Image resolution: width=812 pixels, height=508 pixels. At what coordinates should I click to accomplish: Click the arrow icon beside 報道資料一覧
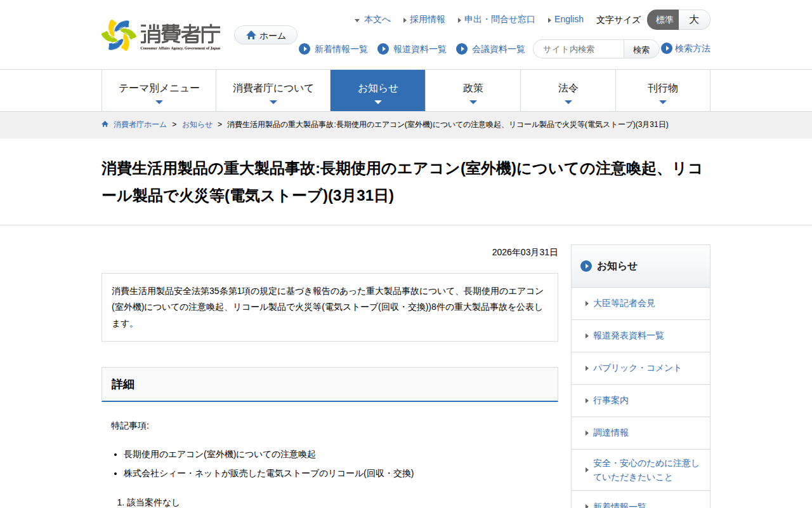[x=383, y=49]
